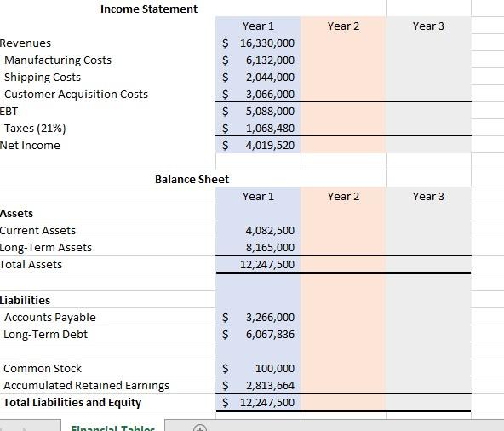504x431 pixels.
Task: Click the Common Stock label
Action: click(x=43, y=369)
